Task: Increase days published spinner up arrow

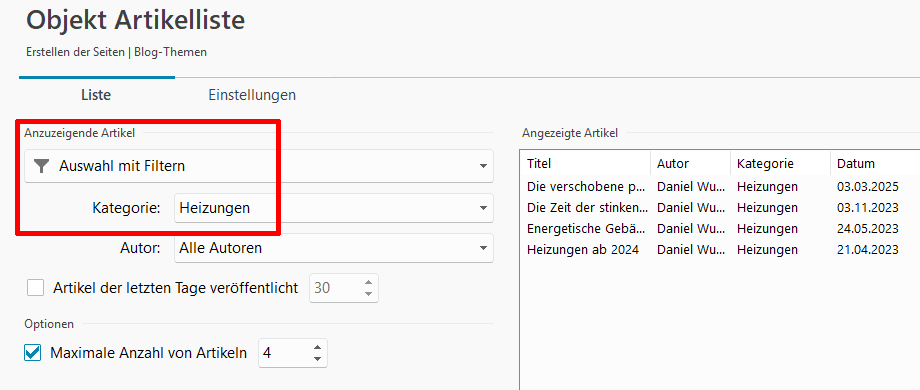Action: pos(368,283)
